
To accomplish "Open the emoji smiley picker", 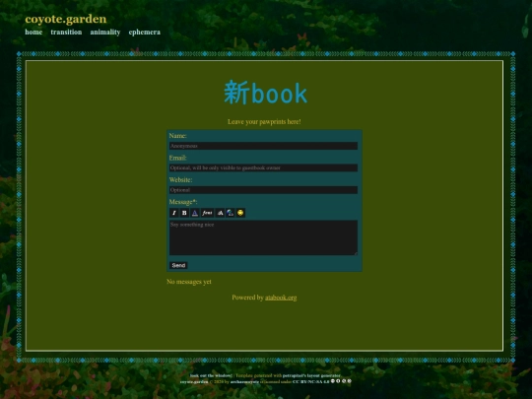I will pos(240,213).
